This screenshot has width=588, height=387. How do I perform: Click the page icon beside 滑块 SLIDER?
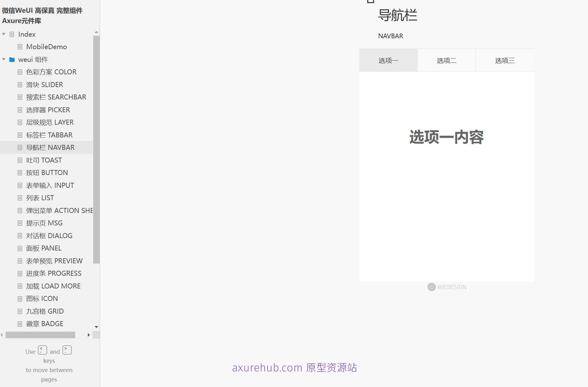pyautogui.click(x=19, y=85)
